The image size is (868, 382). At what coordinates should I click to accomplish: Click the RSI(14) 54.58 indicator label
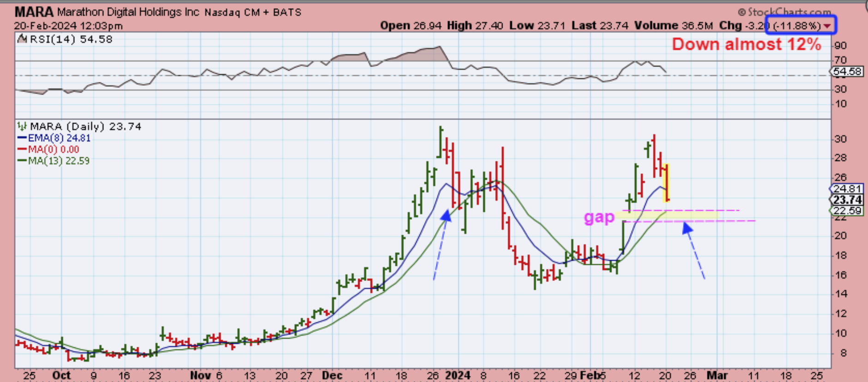(71, 39)
